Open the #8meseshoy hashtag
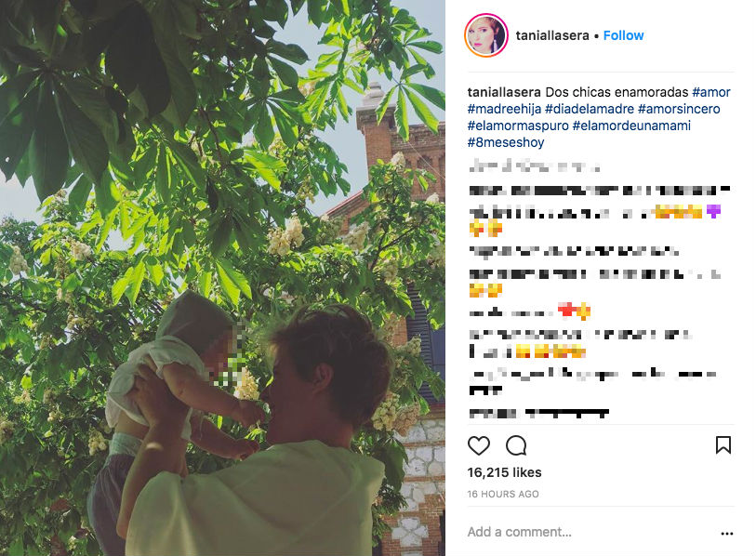Screen dimensions: 756x556 click(506, 143)
